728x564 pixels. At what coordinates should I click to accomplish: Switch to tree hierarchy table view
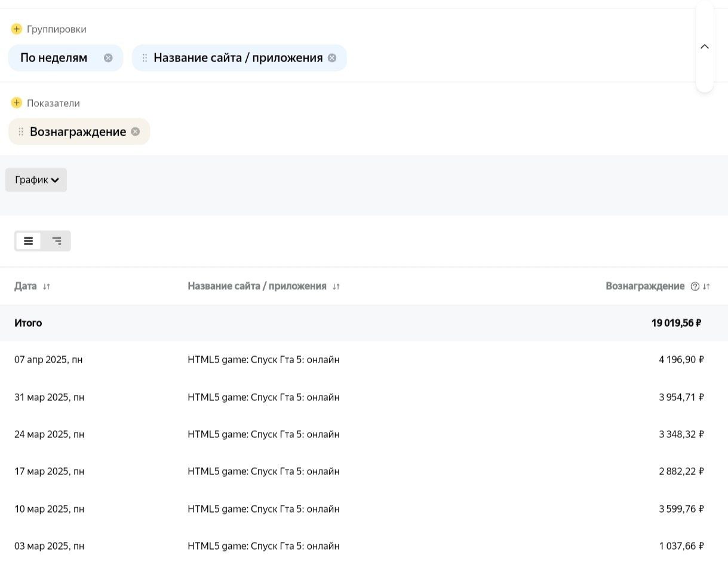coord(57,241)
